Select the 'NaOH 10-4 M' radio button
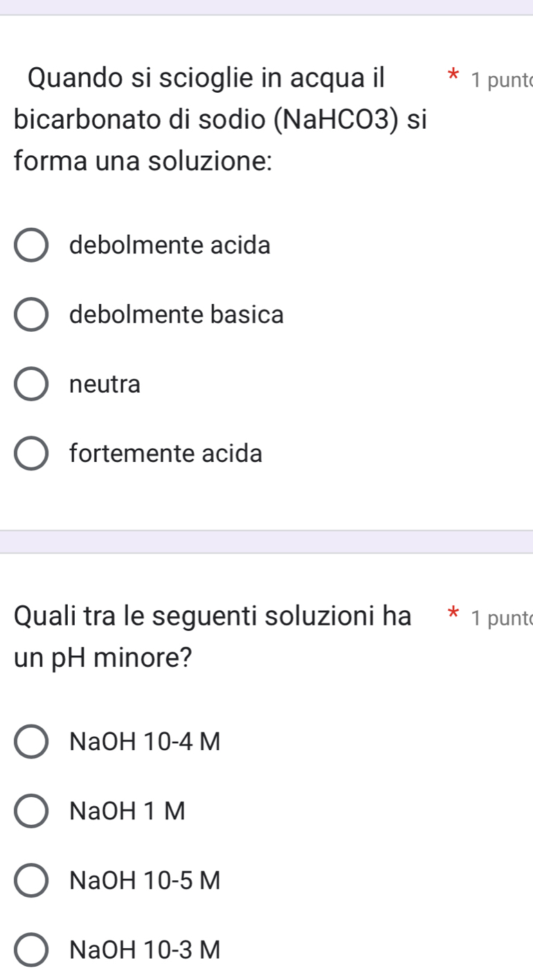The height and width of the screenshot is (980, 533). [x=32, y=742]
